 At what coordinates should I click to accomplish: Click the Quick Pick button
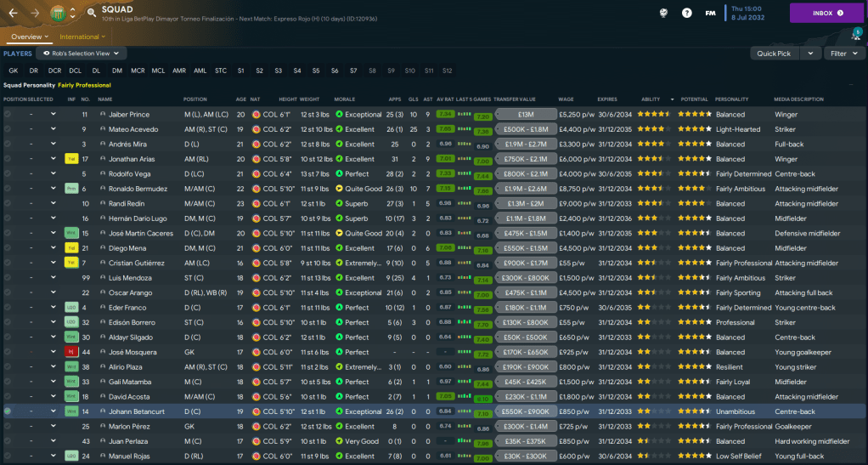[774, 54]
